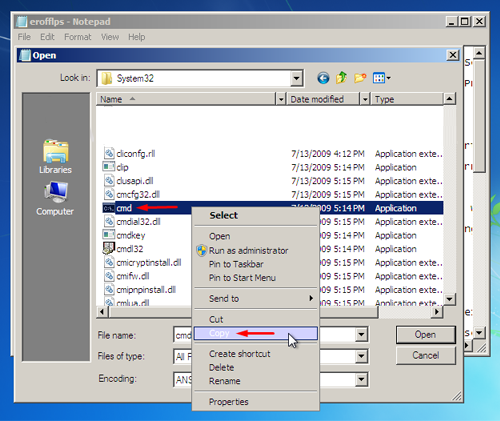500x421 pixels.
Task: Select the cmd application icon
Action: pyautogui.click(x=108, y=208)
